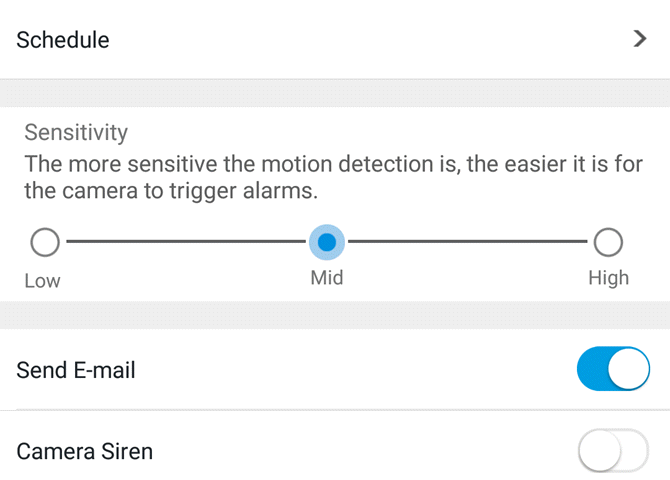
Task: Click the "High" text under the slider
Action: (608, 278)
